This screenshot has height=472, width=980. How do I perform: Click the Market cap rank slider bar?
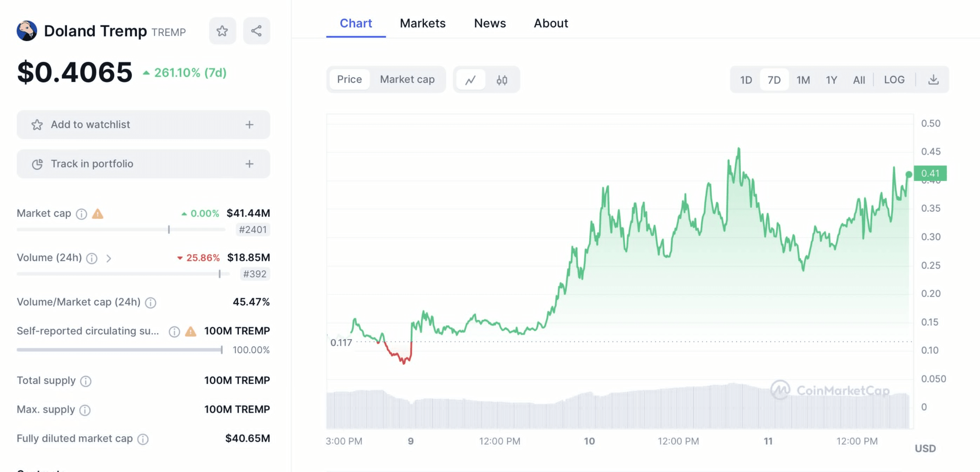(x=121, y=230)
